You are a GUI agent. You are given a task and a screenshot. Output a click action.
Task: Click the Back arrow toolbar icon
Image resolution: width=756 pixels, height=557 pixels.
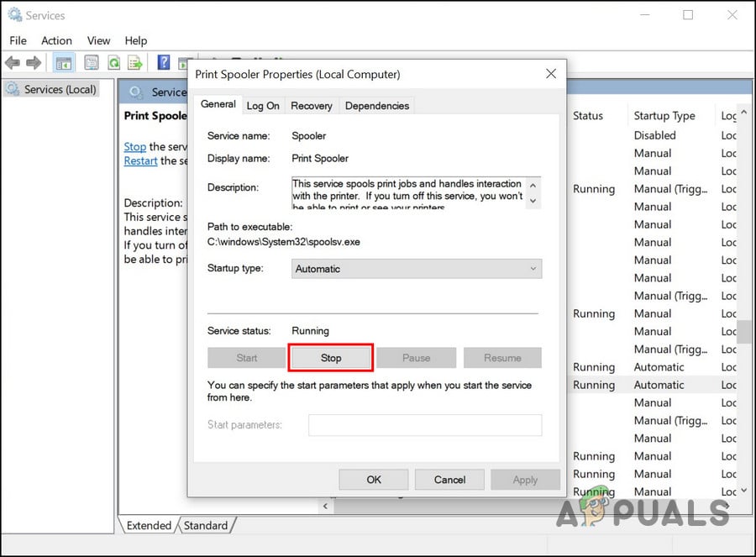point(13,63)
